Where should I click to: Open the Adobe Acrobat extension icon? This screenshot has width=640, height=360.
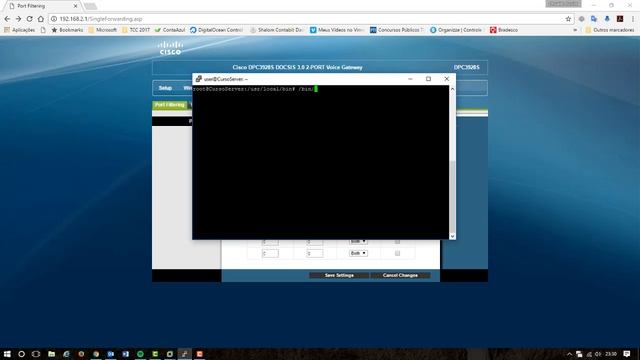coord(620,19)
